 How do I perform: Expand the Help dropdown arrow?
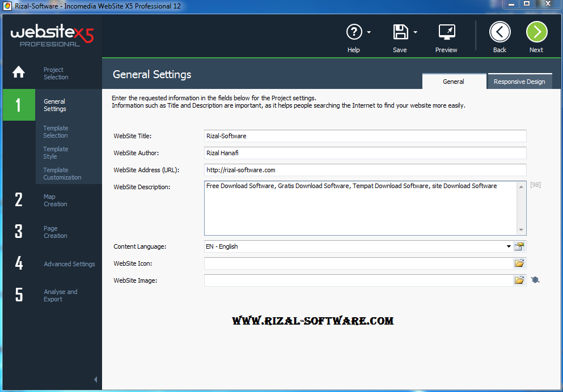pyautogui.click(x=369, y=32)
